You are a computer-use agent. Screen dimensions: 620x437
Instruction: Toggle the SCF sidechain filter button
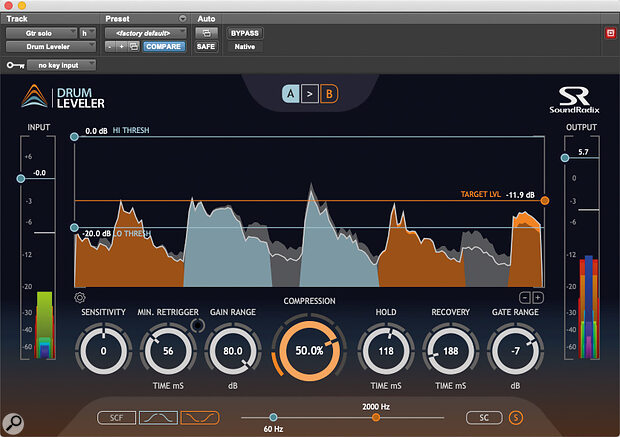click(116, 418)
